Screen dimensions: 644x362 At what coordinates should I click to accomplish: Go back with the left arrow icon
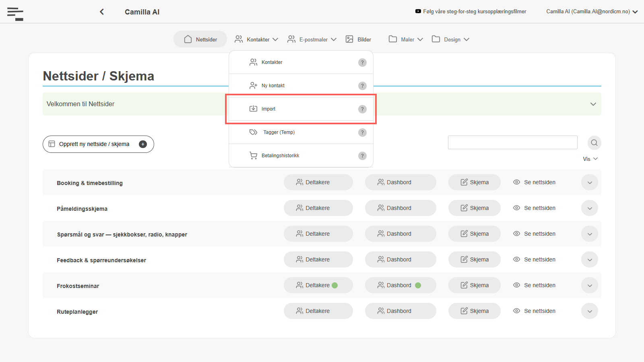(x=102, y=12)
